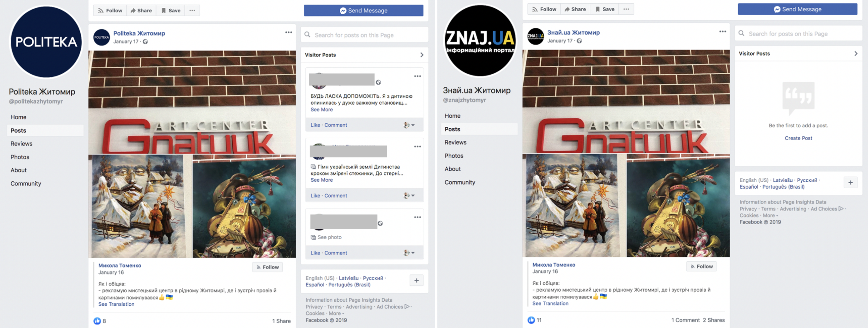Image resolution: width=868 pixels, height=328 pixels.
Task: Click See Translation under the Знай.ua post
Action: click(550, 303)
